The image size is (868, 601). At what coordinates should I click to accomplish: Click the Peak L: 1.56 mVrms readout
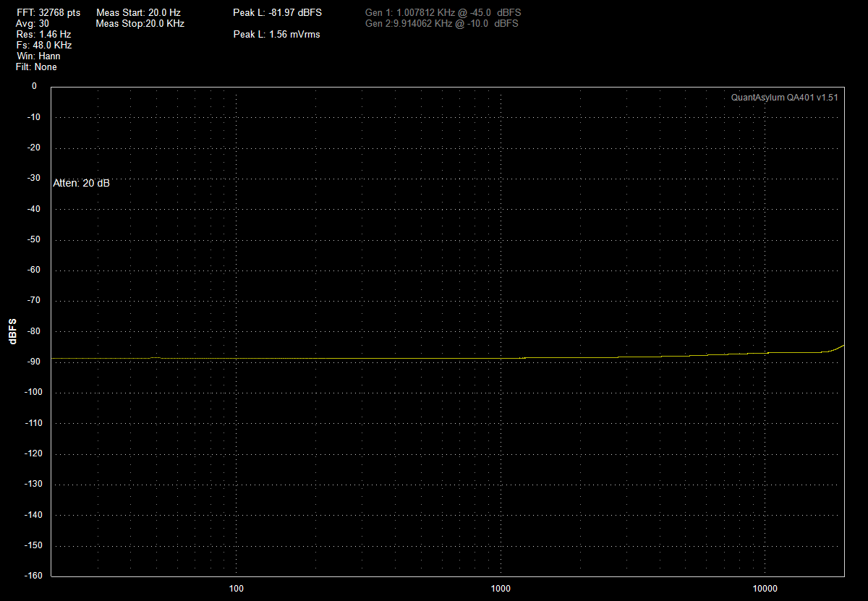tap(276, 34)
